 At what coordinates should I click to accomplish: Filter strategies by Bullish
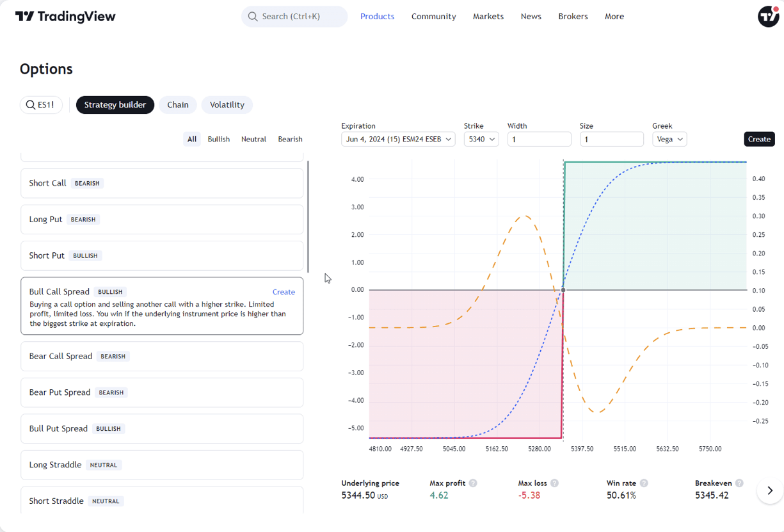pyautogui.click(x=218, y=139)
